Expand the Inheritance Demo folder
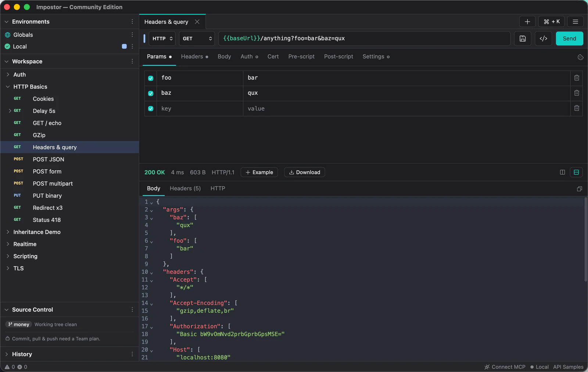 point(8,232)
